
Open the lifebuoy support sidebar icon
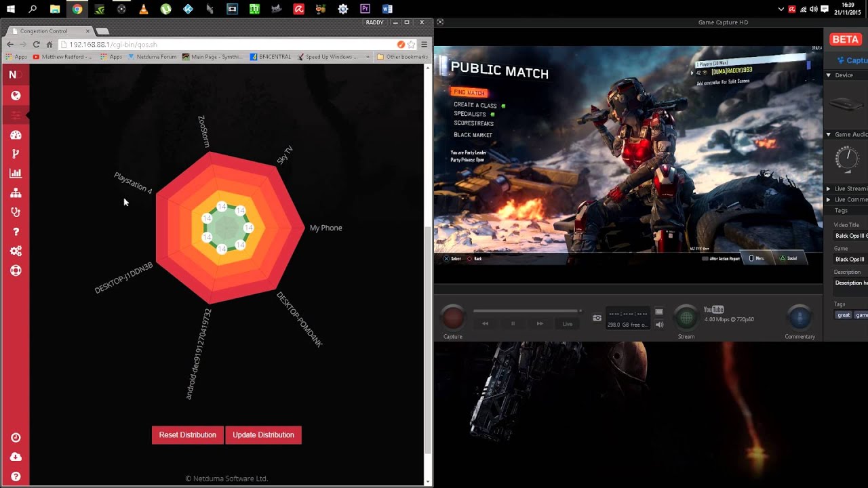[x=16, y=270]
